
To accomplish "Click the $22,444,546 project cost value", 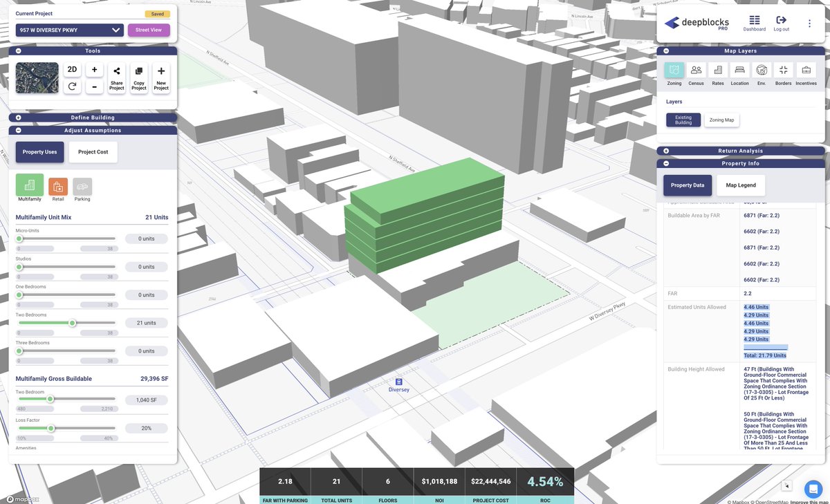I will coord(491,482).
